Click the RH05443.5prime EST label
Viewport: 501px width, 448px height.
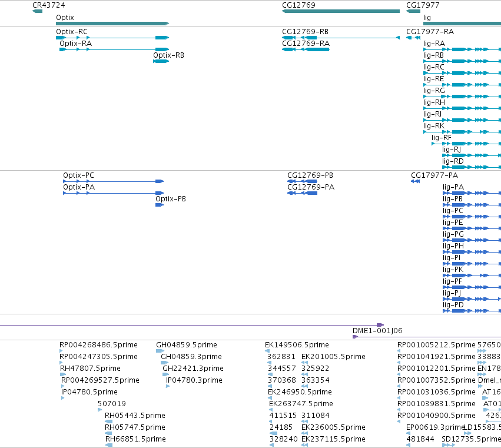click(135, 416)
